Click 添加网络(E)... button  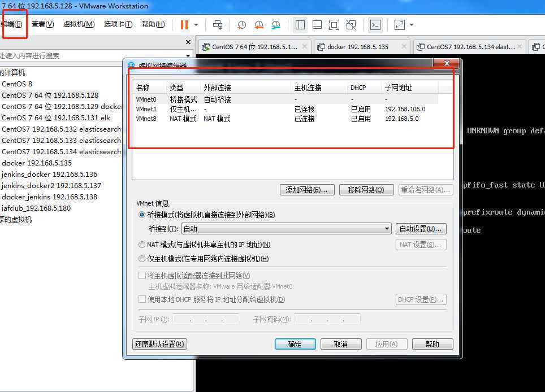pyautogui.click(x=307, y=190)
